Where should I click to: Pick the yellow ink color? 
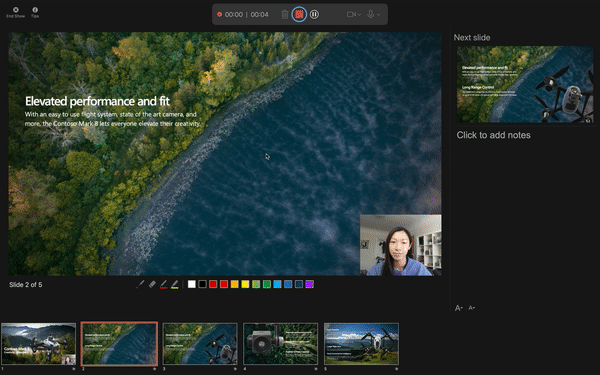coord(245,284)
